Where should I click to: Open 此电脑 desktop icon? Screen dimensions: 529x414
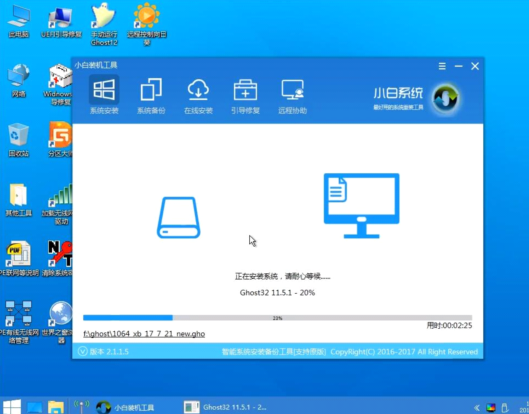19,21
